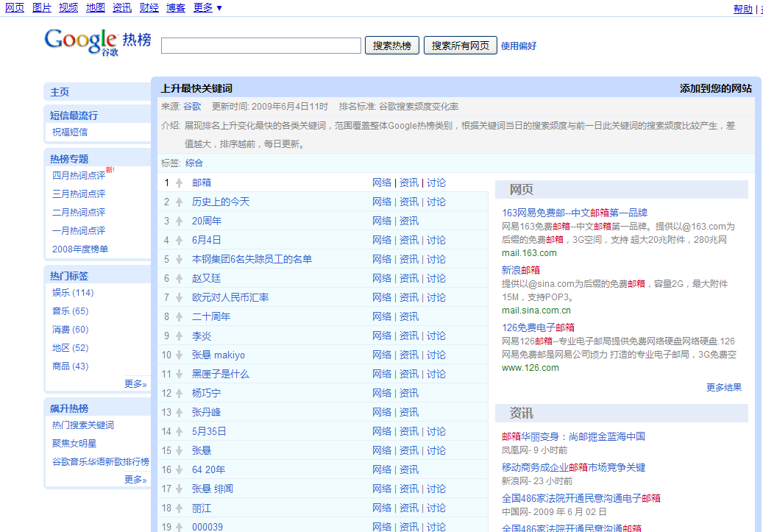The height and width of the screenshot is (532, 763).
Task: Select the 娱乐 (114) tag
Action: click(73, 293)
